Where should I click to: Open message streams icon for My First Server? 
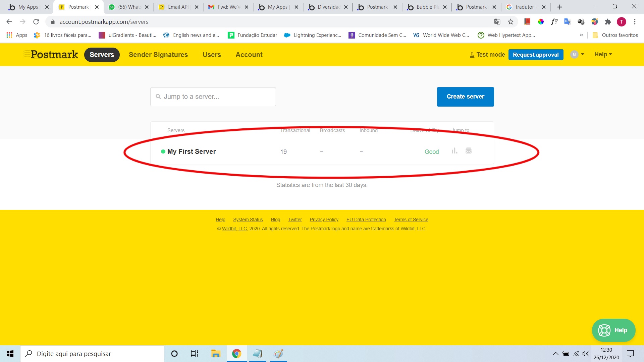pyautogui.click(x=469, y=151)
